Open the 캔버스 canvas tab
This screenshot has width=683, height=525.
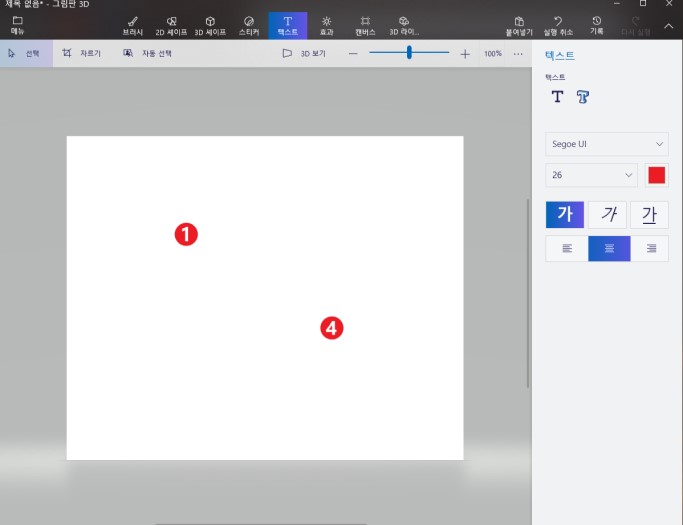click(x=365, y=26)
